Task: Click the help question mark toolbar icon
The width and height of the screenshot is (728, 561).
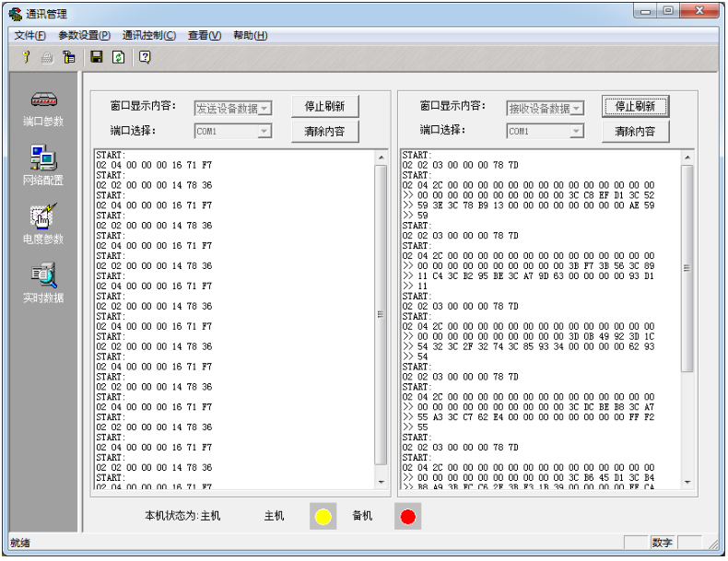Action: click(145, 57)
